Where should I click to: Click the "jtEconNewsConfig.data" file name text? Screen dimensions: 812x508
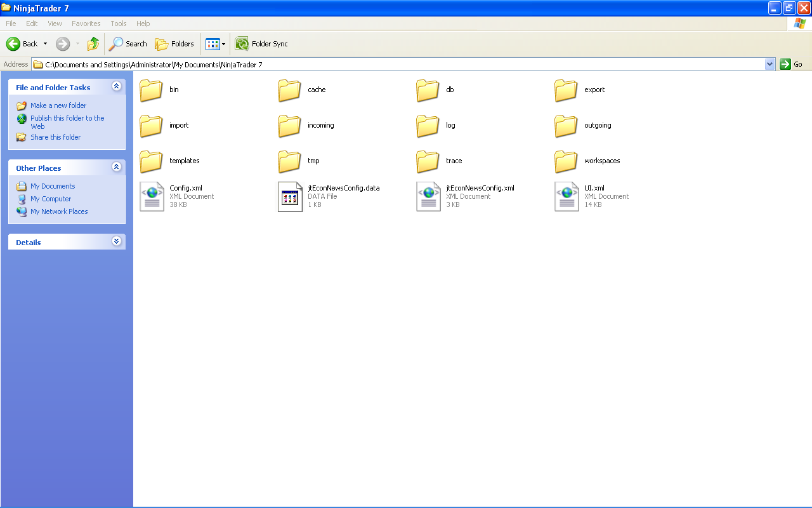(344, 188)
